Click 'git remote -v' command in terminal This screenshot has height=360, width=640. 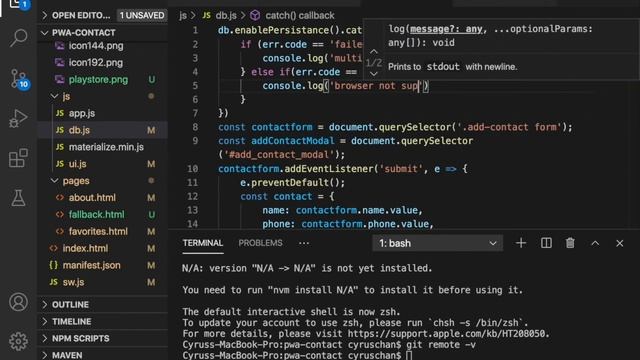[441, 345]
